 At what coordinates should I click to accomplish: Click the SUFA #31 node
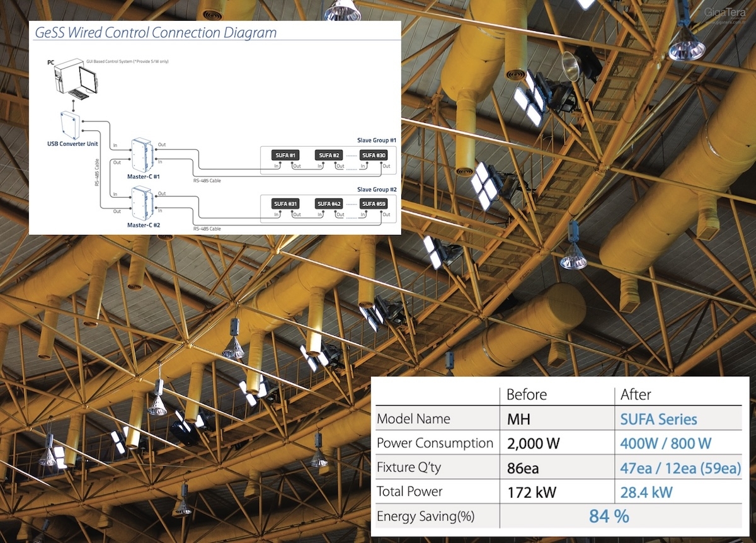click(285, 204)
